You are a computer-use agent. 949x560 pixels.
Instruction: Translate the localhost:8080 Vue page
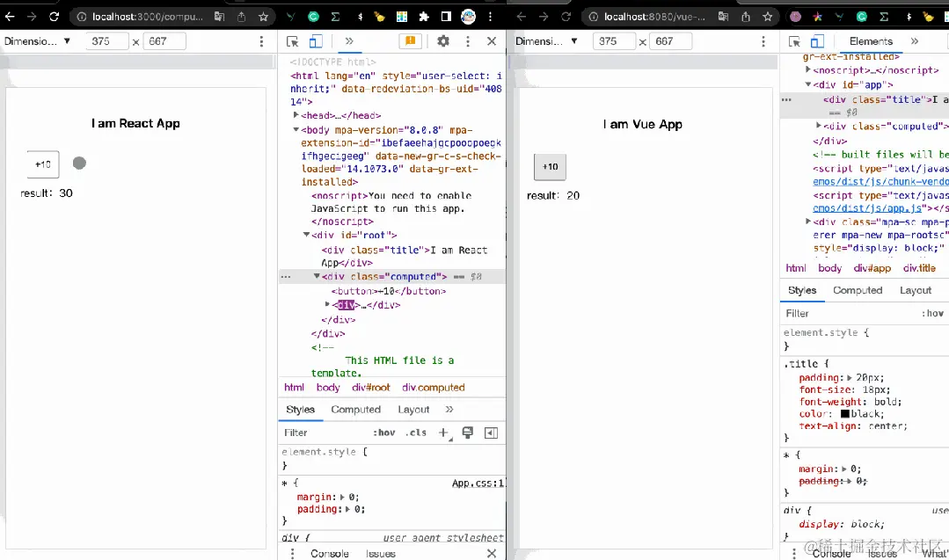(723, 17)
